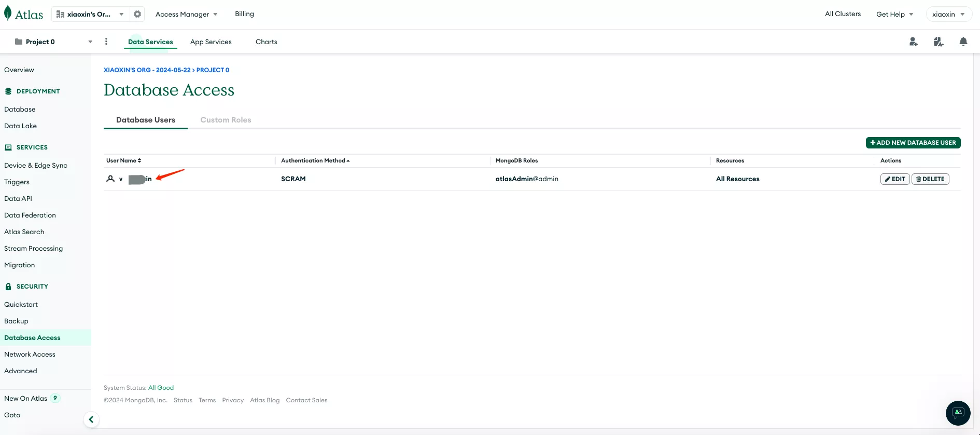Open Advanced in the sidebar
Viewport: 980px width, 435px height.
tap(21, 371)
